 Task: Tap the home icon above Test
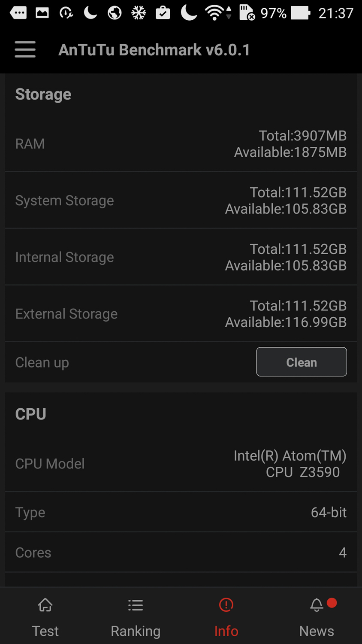pos(45,605)
